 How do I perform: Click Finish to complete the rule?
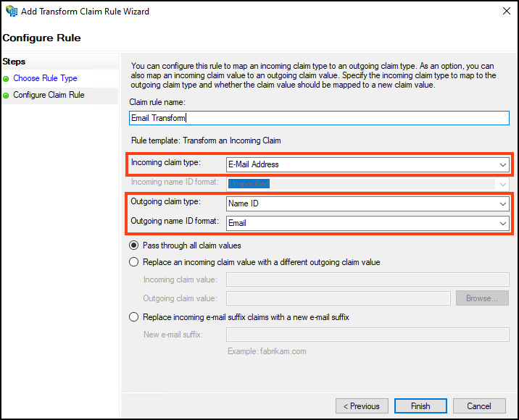click(420, 406)
